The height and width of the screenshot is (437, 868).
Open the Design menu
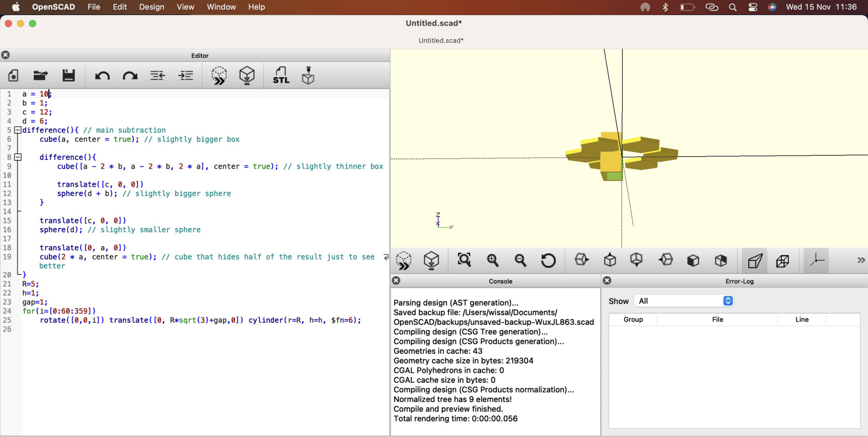tap(151, 7)
